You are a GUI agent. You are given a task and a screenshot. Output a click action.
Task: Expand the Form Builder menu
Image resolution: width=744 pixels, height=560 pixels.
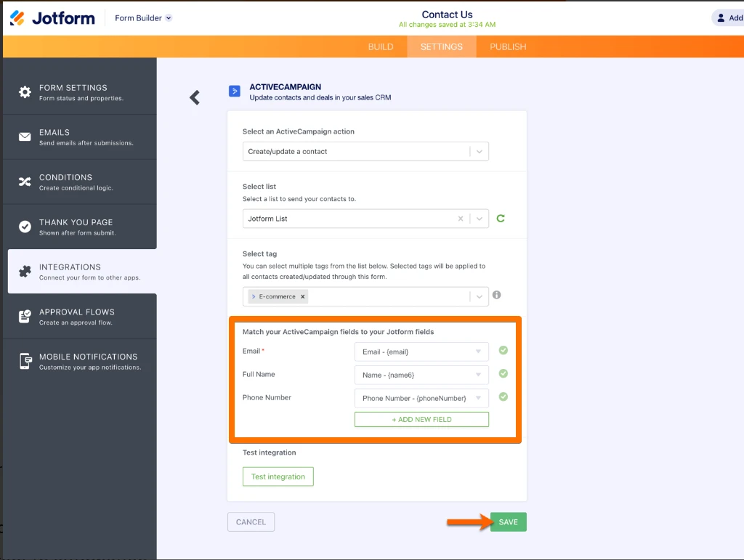(142, 17)
